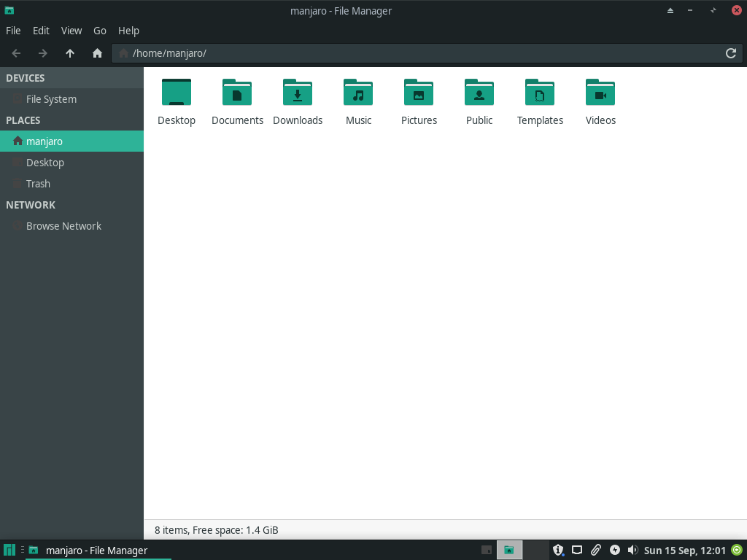Click the /home/manjaro/ location bar
Screen dimensions: 747x560
point(427,53)
